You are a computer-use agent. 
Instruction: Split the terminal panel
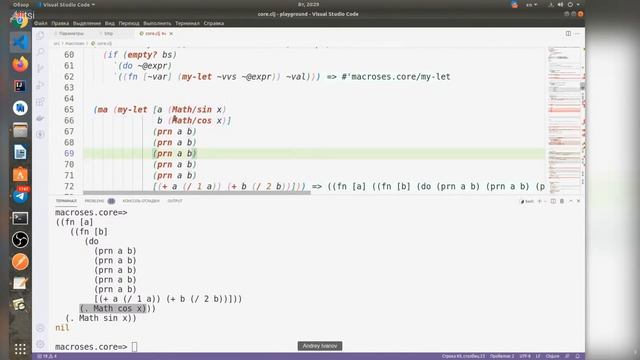(553, 201)
